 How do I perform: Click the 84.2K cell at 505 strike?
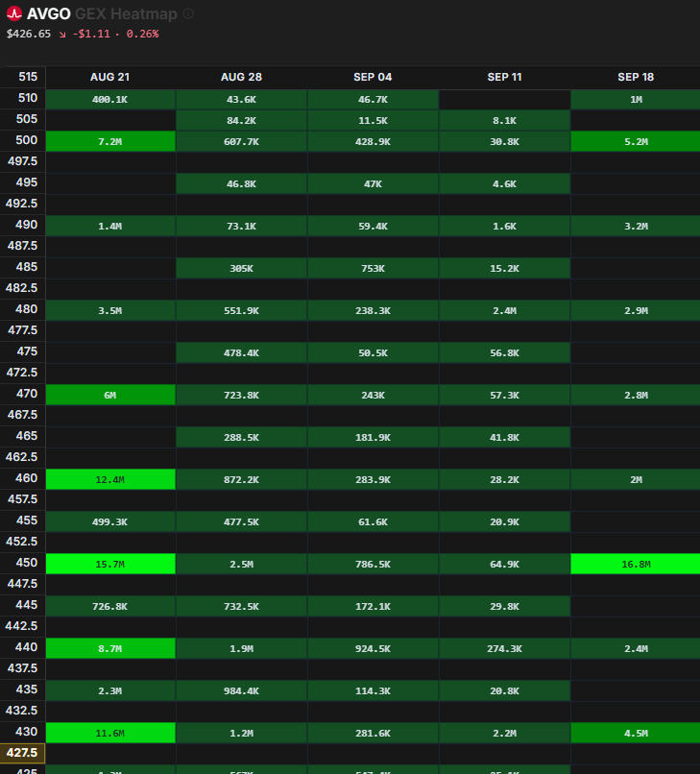point(241,120)
